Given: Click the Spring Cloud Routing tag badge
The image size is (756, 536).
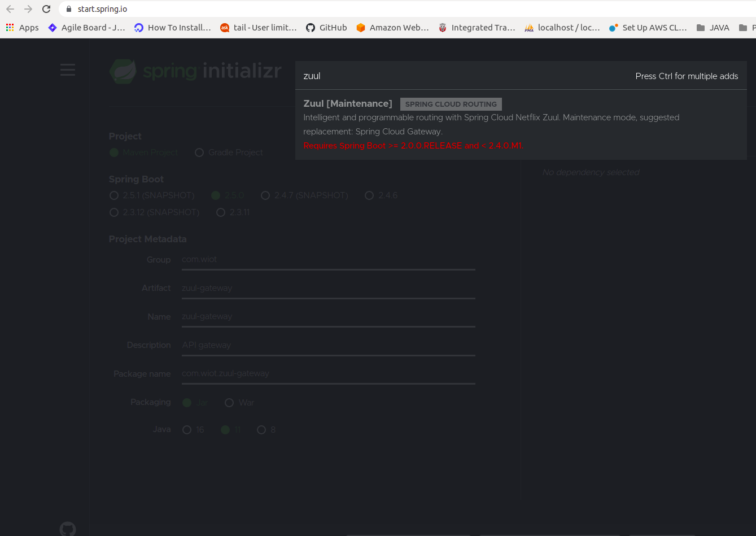Looking at the screenshot, I should [x=451, y=104].
